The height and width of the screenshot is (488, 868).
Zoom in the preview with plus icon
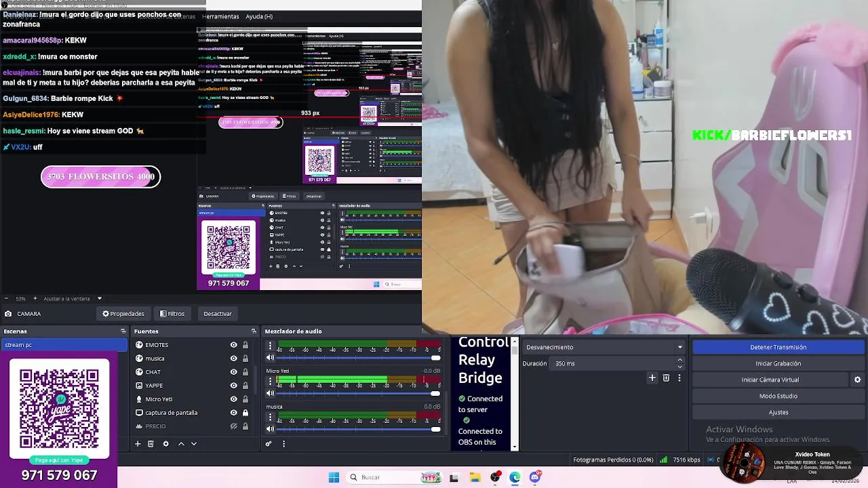point(35,298)
